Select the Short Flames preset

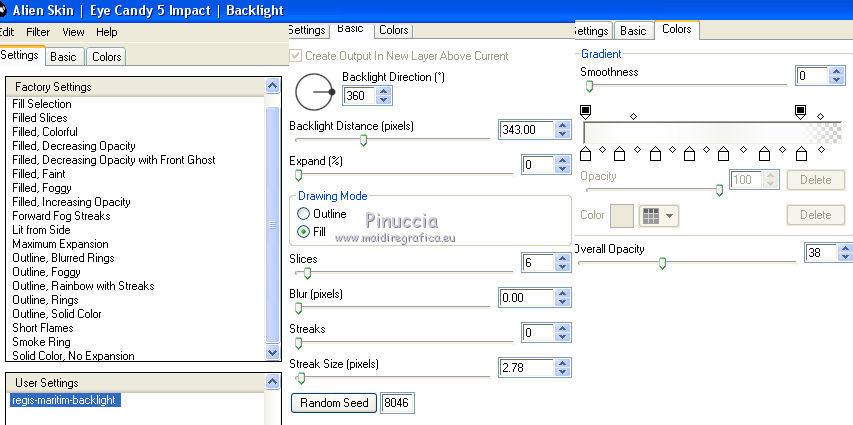[x=42, y=328]
